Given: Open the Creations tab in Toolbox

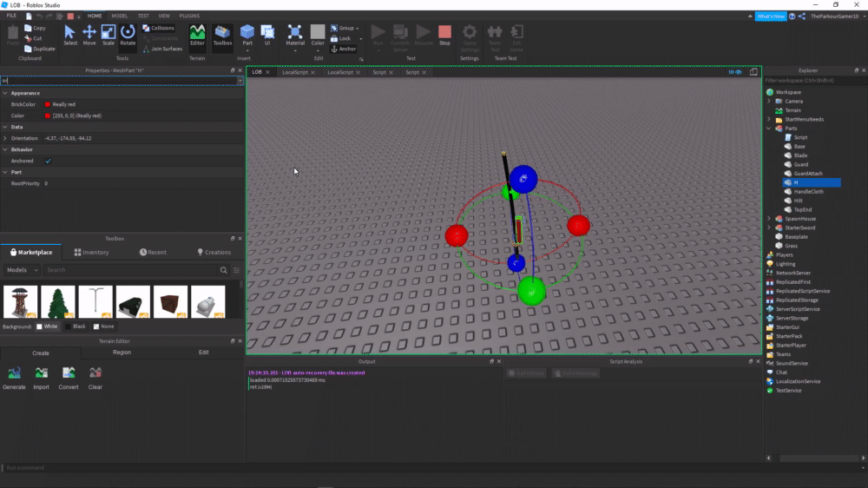Looking at the screenshot, I should tap(214, 252).
